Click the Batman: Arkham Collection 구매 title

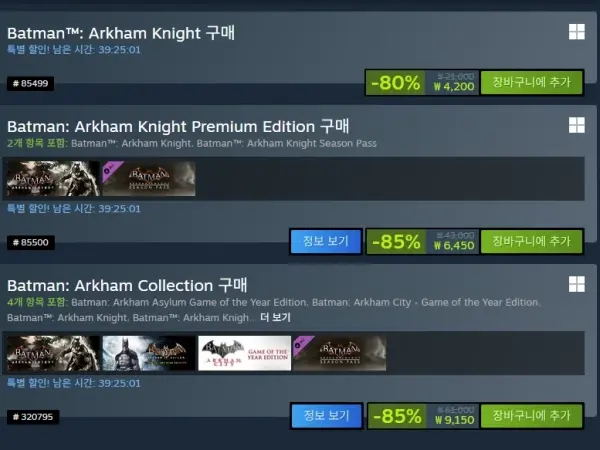tap(127, 285)
